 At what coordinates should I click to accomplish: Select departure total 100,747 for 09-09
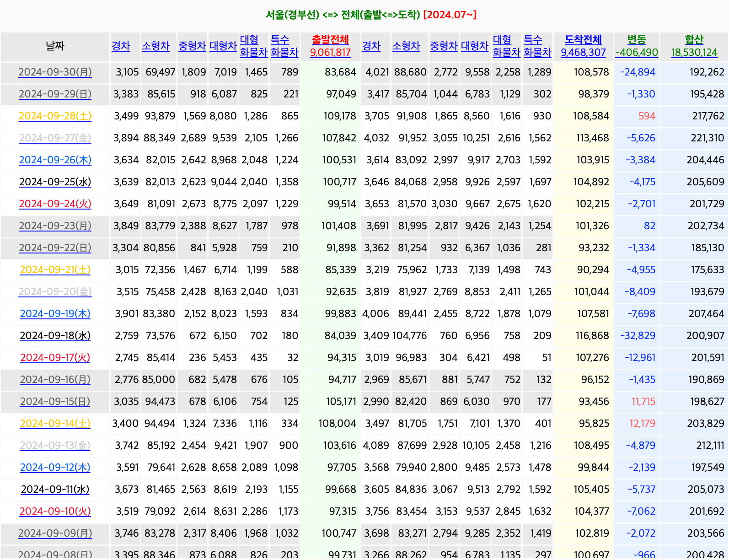pos(339,533)
